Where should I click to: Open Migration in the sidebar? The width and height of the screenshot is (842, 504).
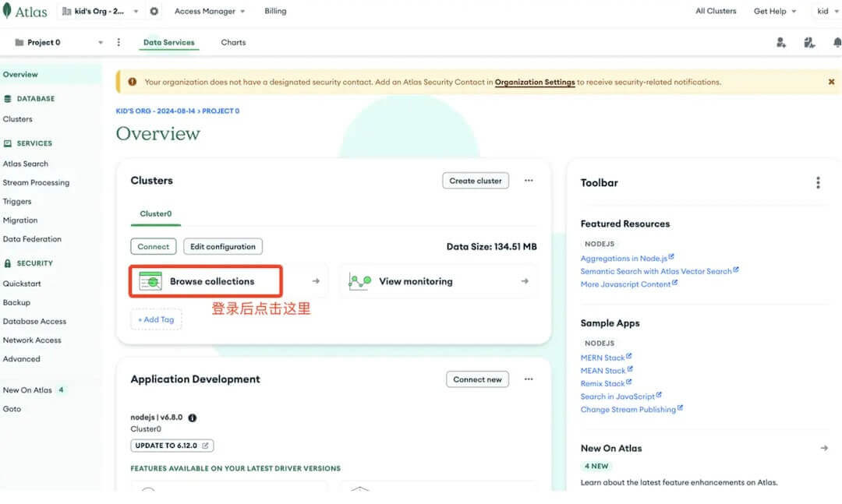point(20,220)
